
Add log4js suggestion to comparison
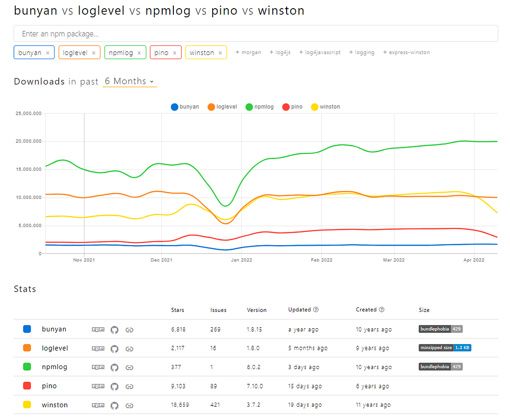point(280,52)
